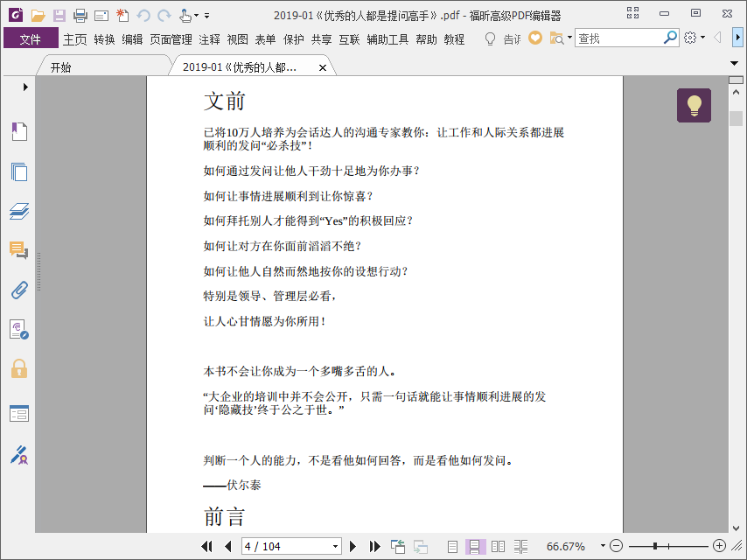Toggle continuous page view mode
The width and height of the screenshot is (747, 560).
[x=475, y=547]
